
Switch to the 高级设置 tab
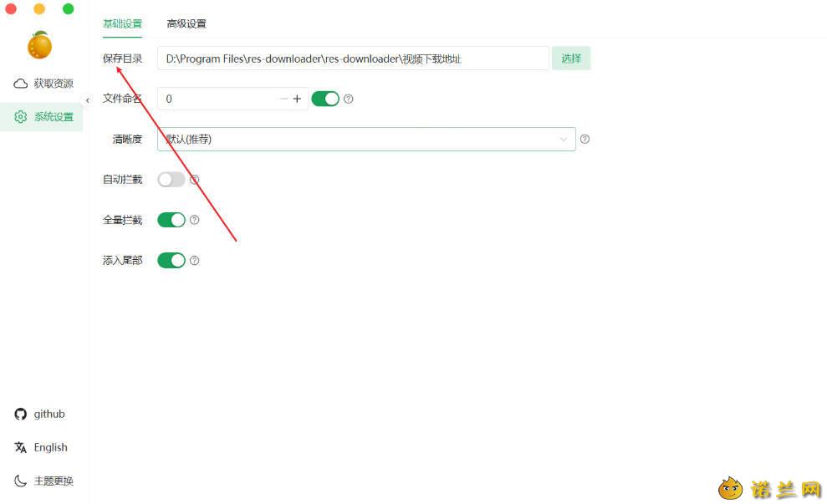pos(186,23)
